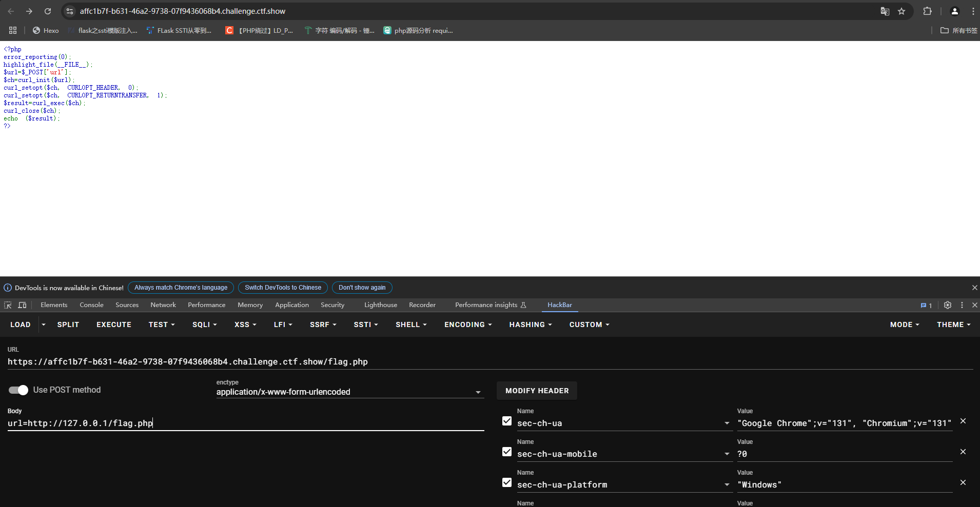The width and height of the screenshot is (980, 507).
Task: Open the ENCODING dropdown menu
Action: [467, 325]
